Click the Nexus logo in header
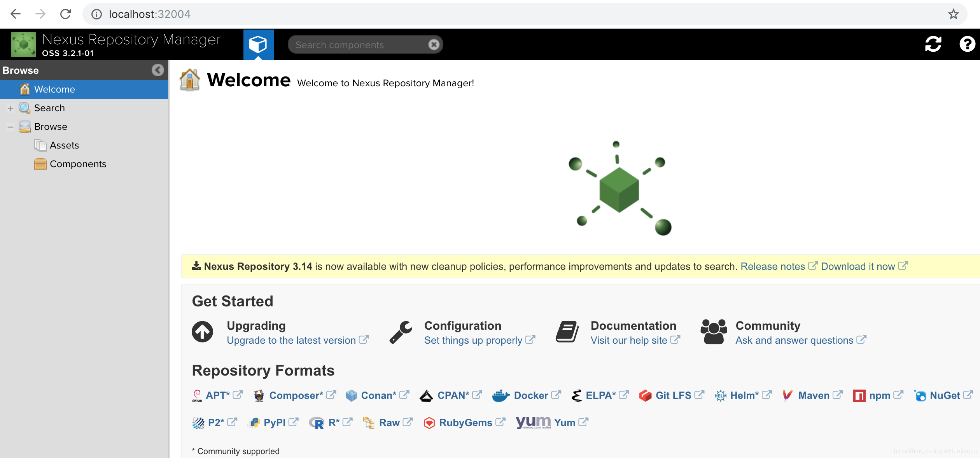This screenshot has height=458, width=980. pos(23,44)
